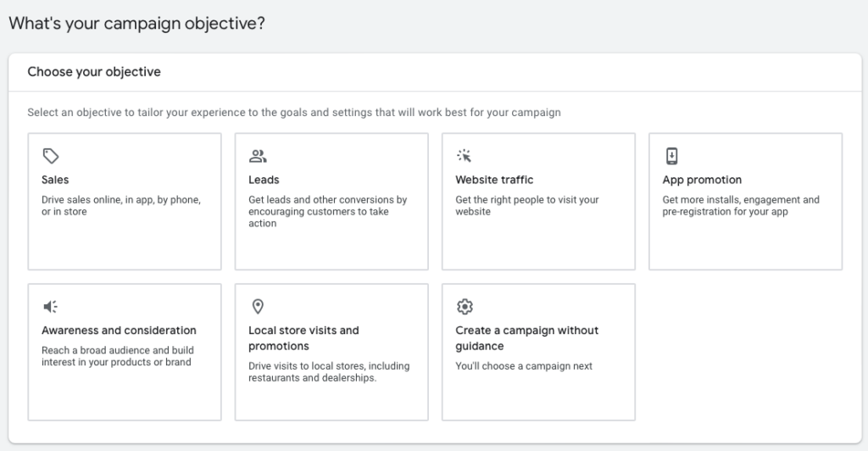Click 'Drive sales online, in app, by phone' text
Image resolution: width=868 pixels, height=451 pixels.
(x=121, y=205)
